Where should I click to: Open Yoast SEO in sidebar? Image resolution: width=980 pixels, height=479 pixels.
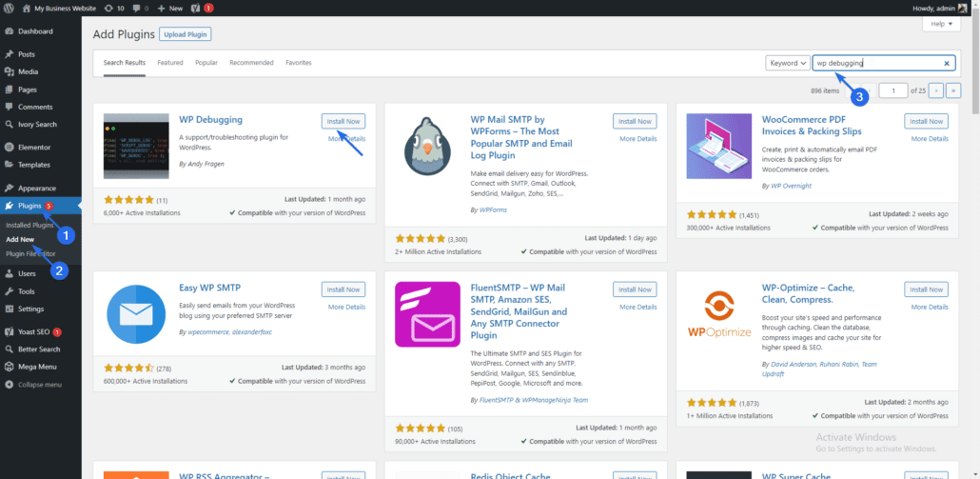click(x=35, y=332)
